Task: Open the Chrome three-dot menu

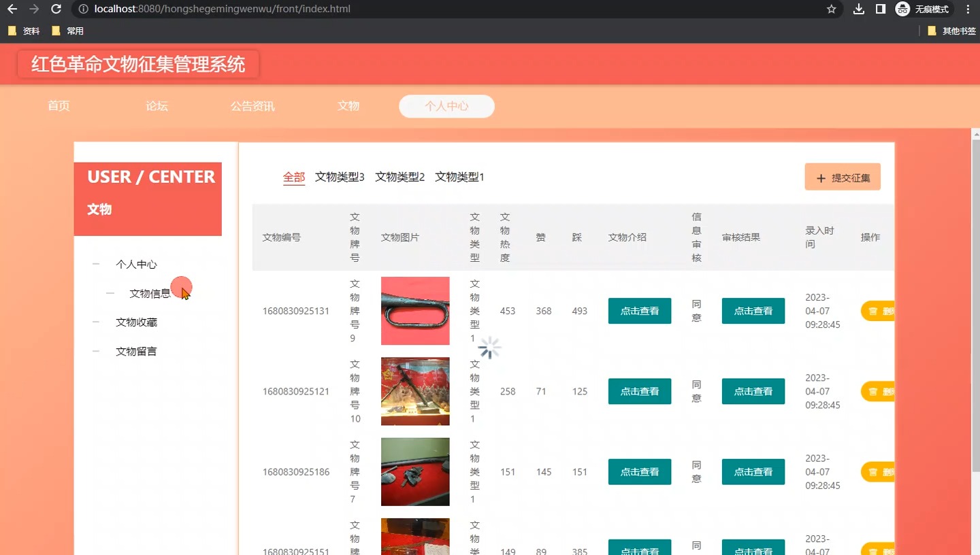Action: [968, 10]
